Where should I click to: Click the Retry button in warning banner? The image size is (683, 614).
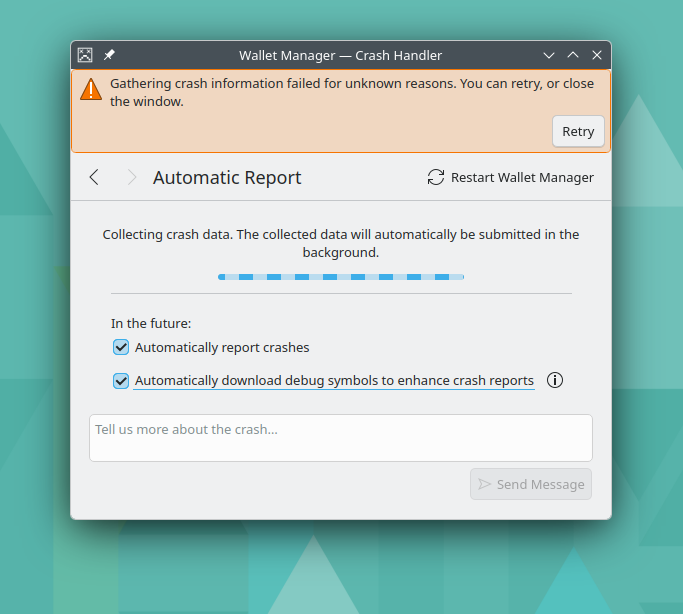tap(578, 131)
